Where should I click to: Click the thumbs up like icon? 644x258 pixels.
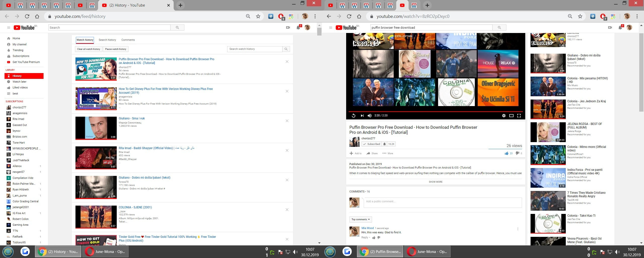pos(506,153)
